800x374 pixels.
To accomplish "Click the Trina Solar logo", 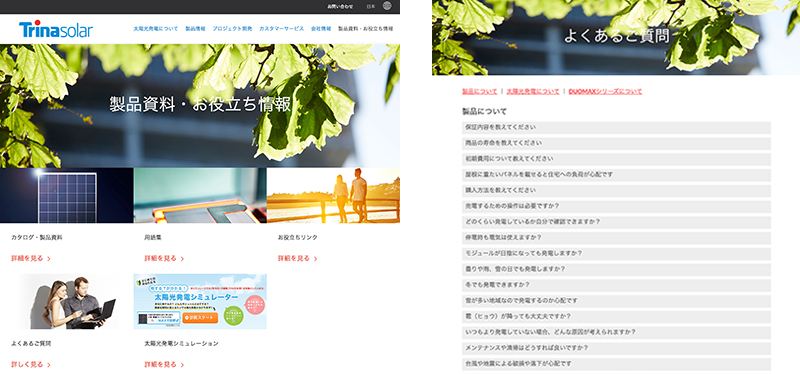I will pyautogui.click(x=56, y=30).
